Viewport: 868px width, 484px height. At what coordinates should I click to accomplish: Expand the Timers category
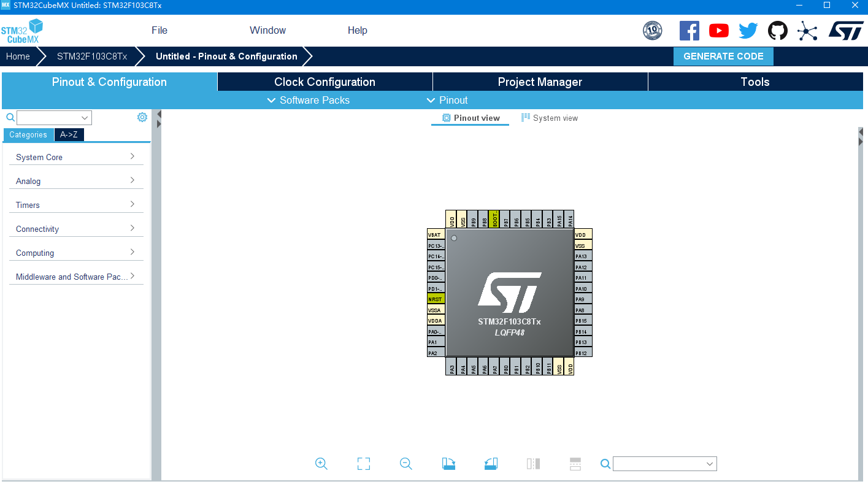coord(76,205)
